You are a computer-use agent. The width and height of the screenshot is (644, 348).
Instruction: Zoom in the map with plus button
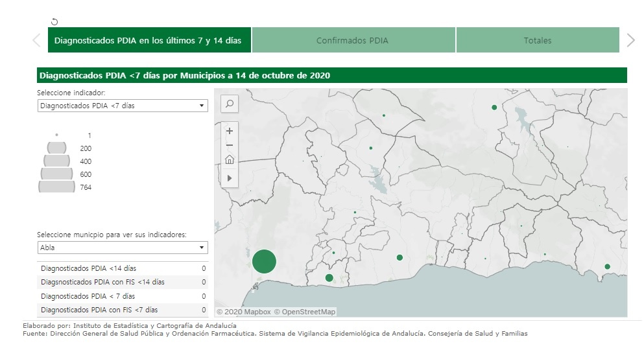[230, 131]
